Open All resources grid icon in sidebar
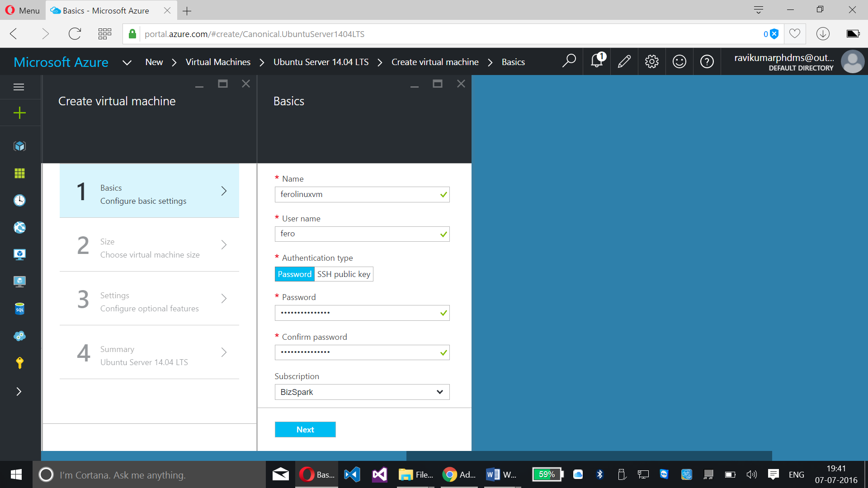Viewport: 868px width, 488px height. pyautogui.click(x=19, y=173)
